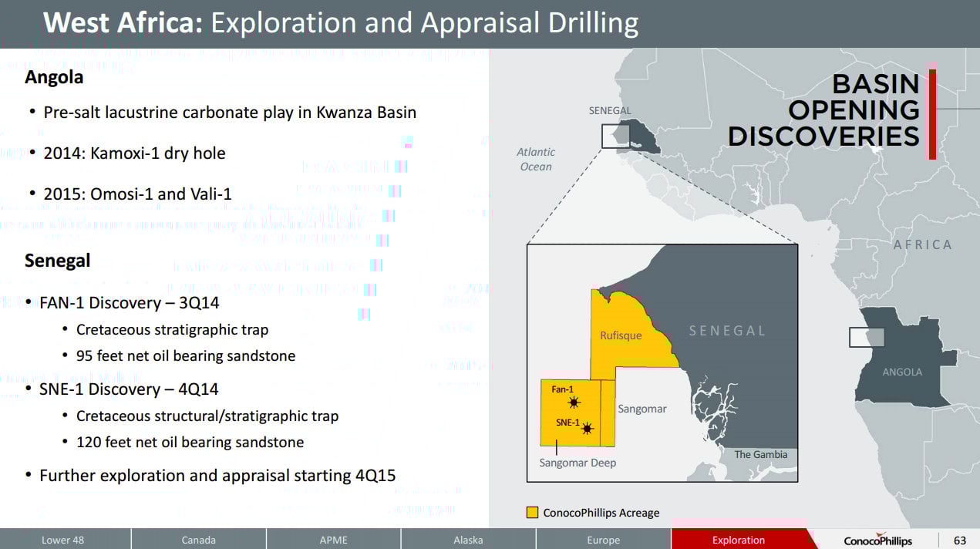Click the SNE-1 well marker star
Screen dimensions: 980x549
pyautogui.click(x=588, y=429)
